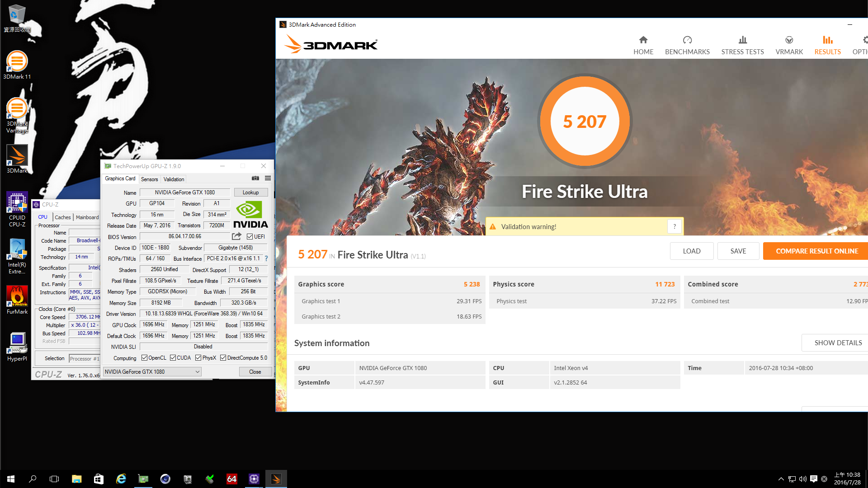The height and width of the screenshot is (488, 868).
Task: Select the Mainboard tab in CPU-Z
Action: point(87,217)
